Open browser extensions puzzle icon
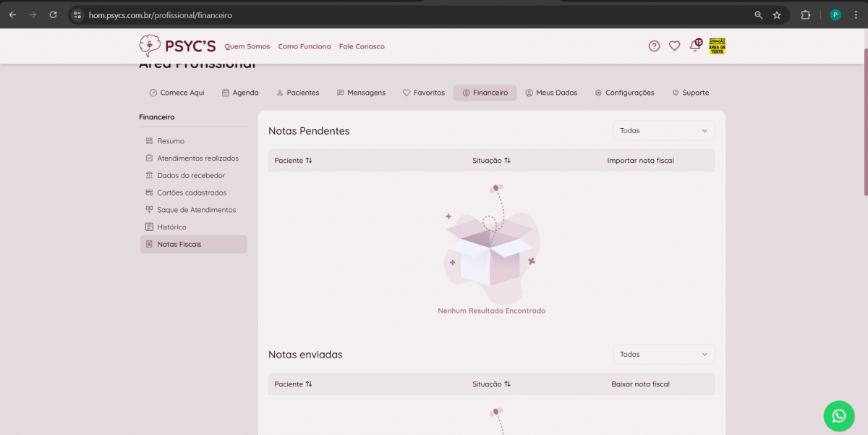 click(805, 14)
